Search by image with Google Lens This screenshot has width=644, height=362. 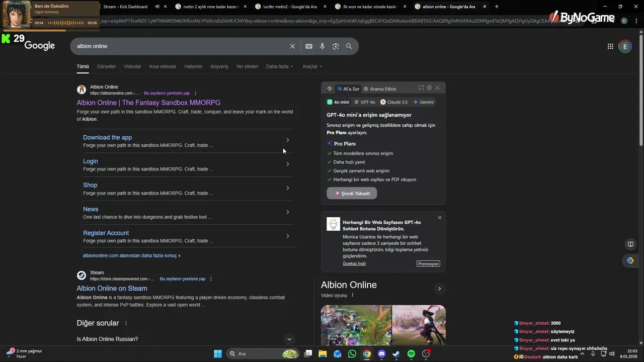[x=336, y=46]
